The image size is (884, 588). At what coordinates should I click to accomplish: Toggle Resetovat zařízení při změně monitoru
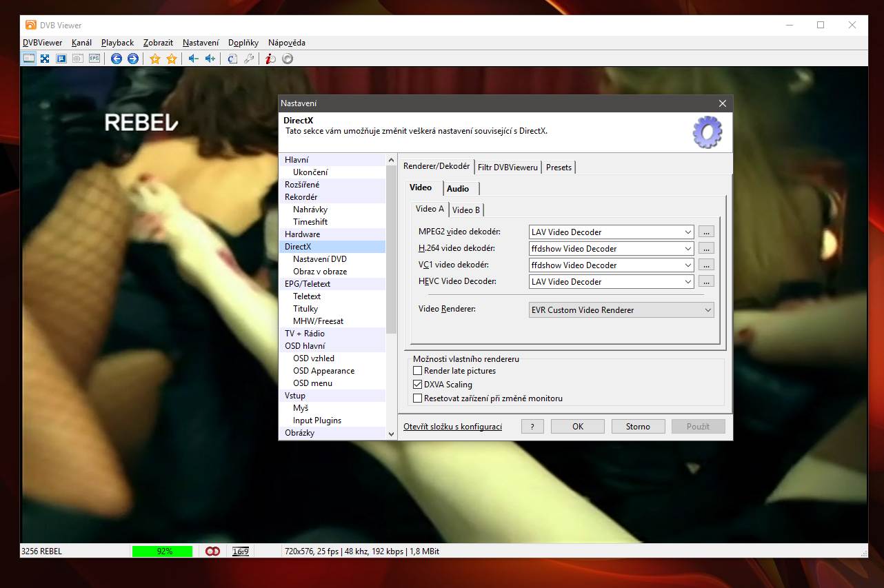pos(417,398)
